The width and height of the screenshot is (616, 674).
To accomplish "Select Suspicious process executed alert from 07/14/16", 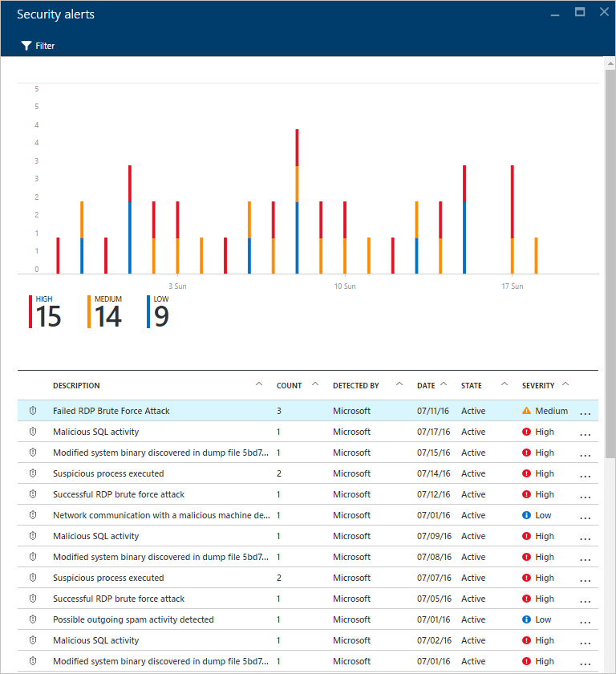I will [108, 473].
